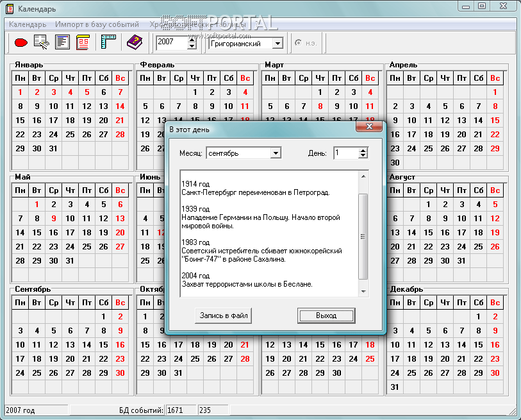This screenshot has height=420, width=521.
Task: Select November 30 in the calendar
Action: tap(336, 373)
